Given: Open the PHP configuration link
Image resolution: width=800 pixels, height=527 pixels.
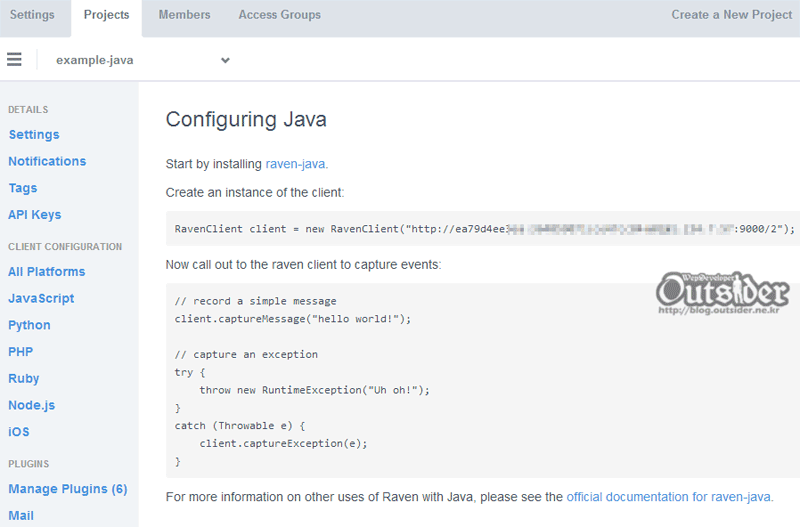Looking at the screenshot, I should [x=20, y=352].
